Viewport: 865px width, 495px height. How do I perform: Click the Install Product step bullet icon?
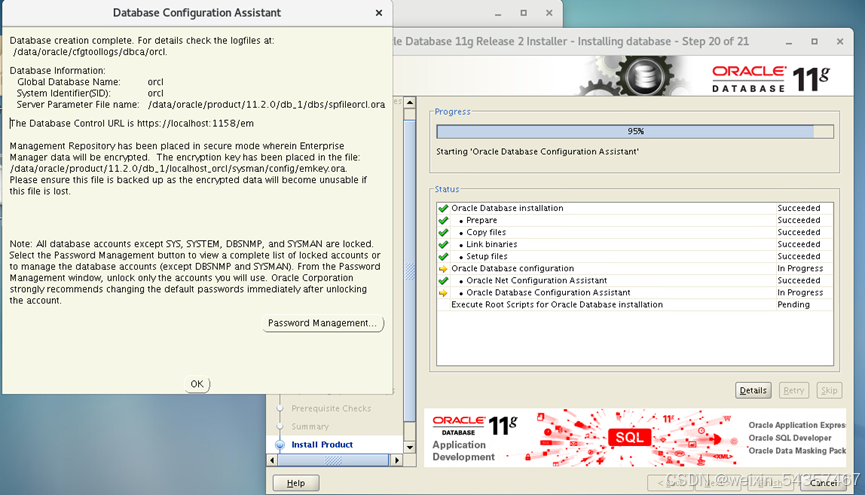[280, 445]
